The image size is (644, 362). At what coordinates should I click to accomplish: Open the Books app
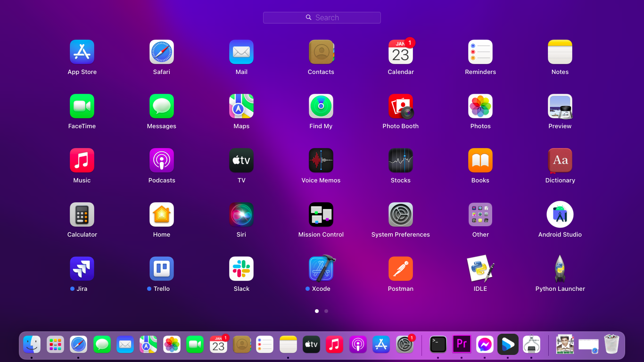(x=480, y=160)
